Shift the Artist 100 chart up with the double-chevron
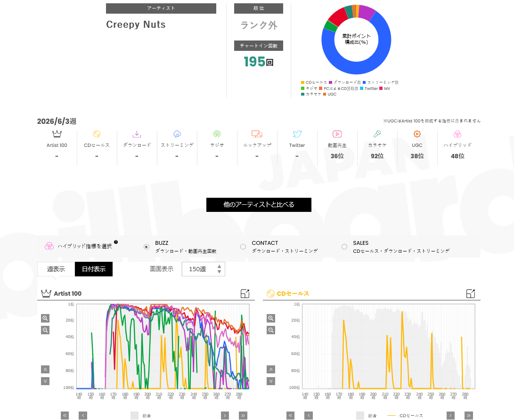514x420 pixels. 45,370
